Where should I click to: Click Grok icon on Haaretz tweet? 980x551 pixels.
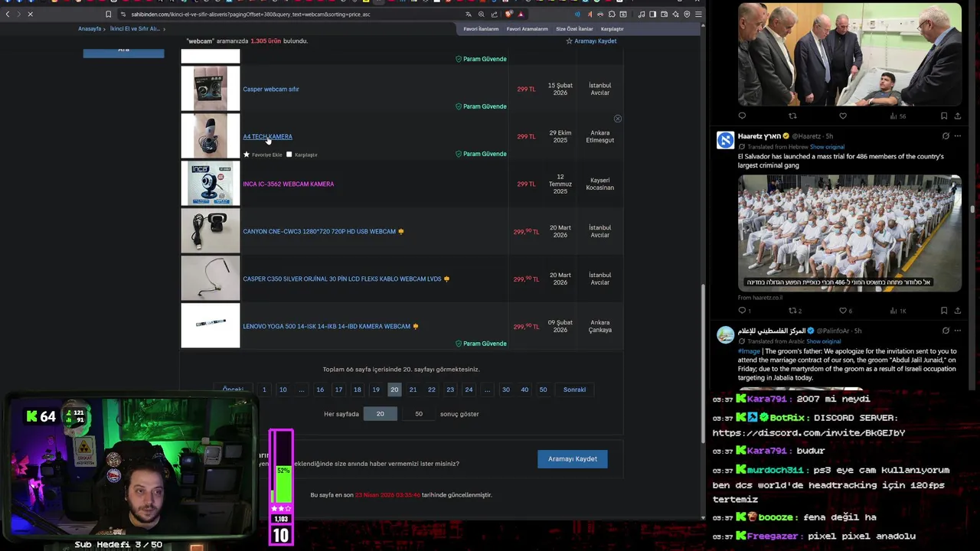pos(946,136)
